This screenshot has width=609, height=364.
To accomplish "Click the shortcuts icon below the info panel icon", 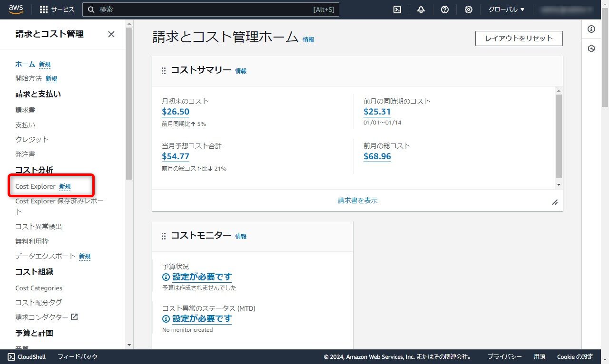I will 591,48.
